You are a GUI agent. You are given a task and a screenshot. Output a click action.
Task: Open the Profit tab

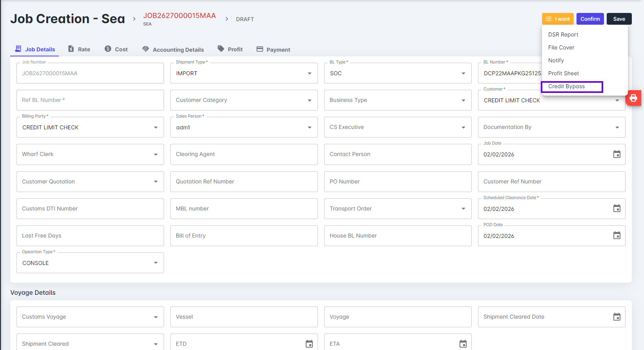230,49
